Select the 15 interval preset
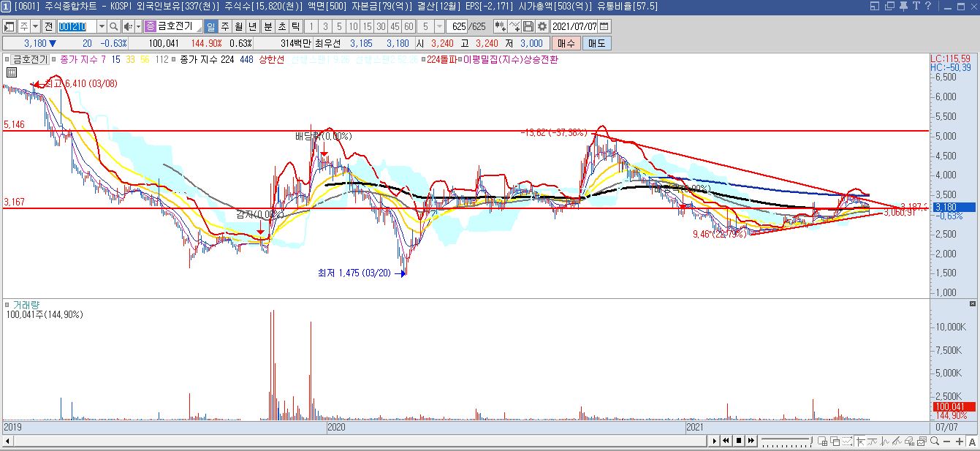Screen dimensions: 980x451 (367, 26)
